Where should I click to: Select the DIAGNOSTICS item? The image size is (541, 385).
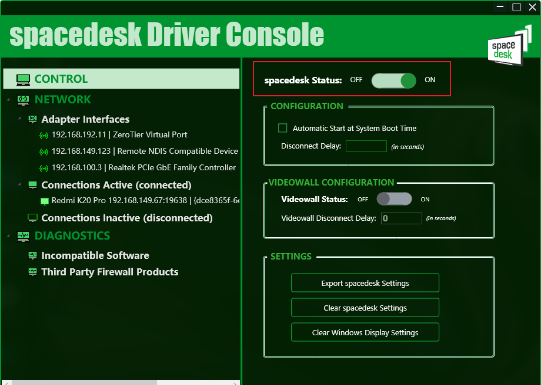(72, 236)
